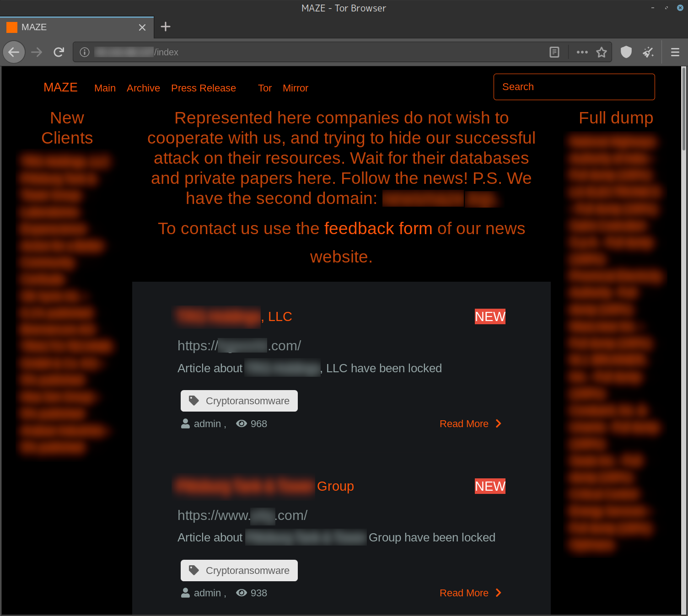Image resolution: width=688 pixels, height=616 pixels.
Task: Open the Main nav link
Action: 105,88
